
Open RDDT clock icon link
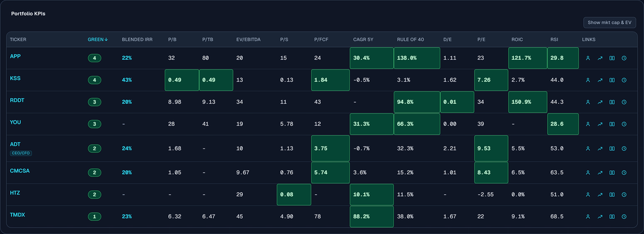624,102
